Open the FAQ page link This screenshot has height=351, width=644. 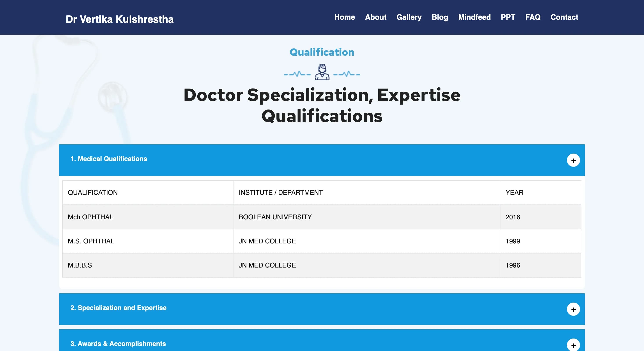pyautogui.click(x=533, y=17)
